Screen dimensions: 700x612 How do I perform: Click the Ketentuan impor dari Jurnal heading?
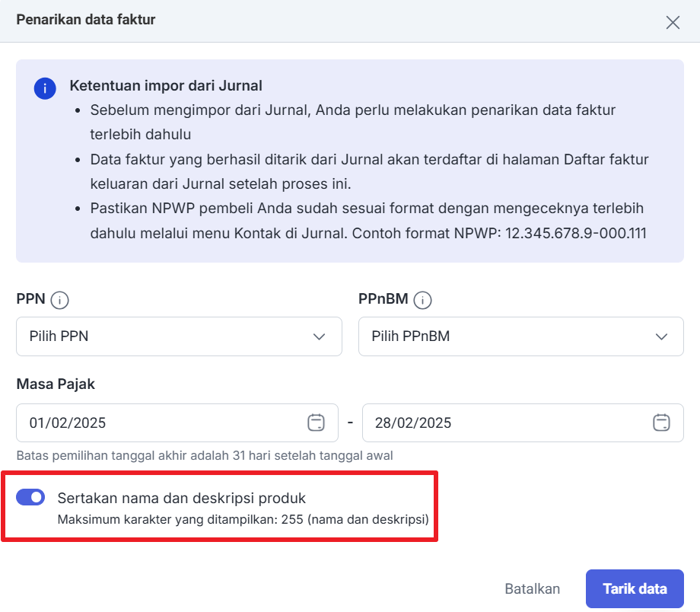(x=166, y=86)
